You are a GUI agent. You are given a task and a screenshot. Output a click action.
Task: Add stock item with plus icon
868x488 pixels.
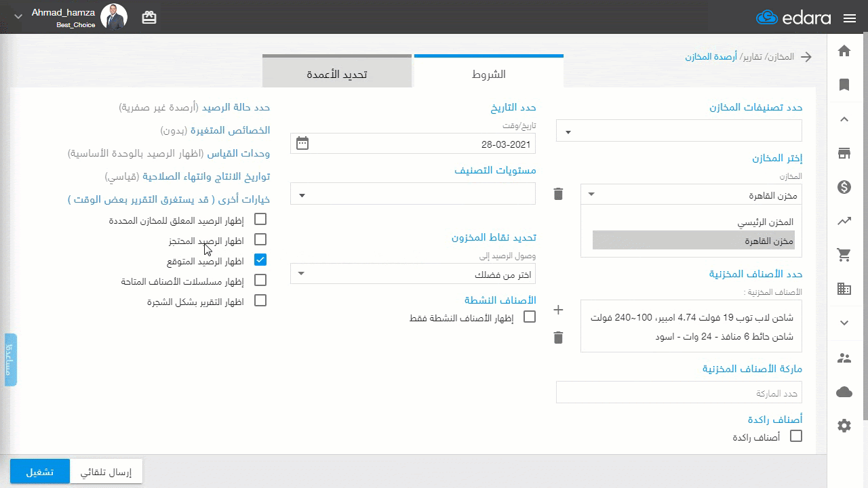pyautogui.click(x=558, y=310)
